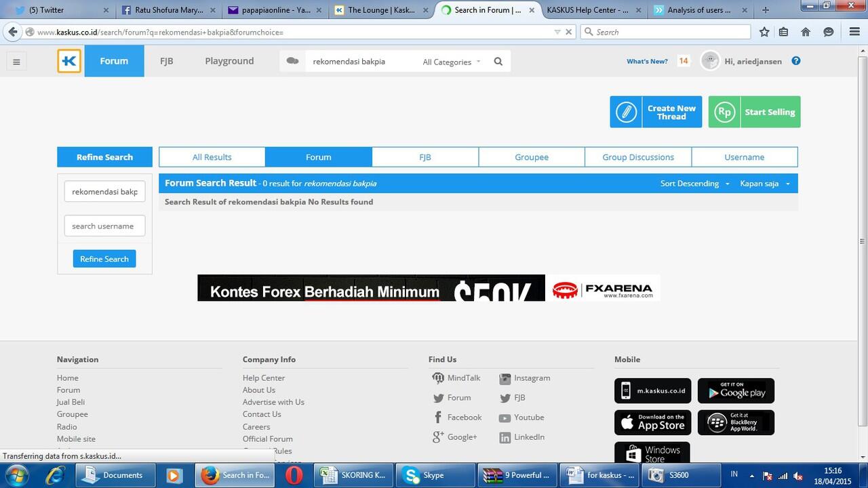The height and width of the screenshot is (488, 868).
Task: Select the Groupee results tab
Action: coord(532,157)
